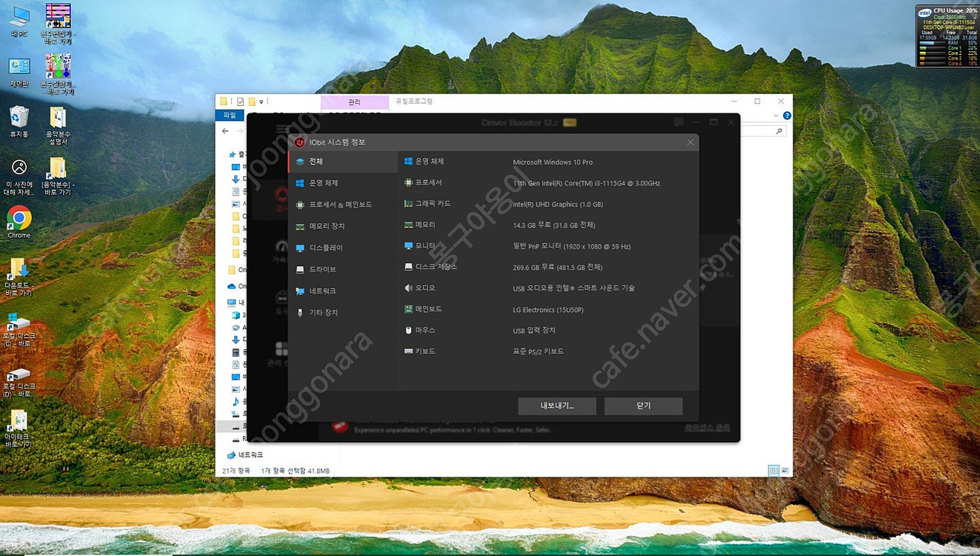
Task: Open the 네트워크 sidebar section
Action: 322,291
